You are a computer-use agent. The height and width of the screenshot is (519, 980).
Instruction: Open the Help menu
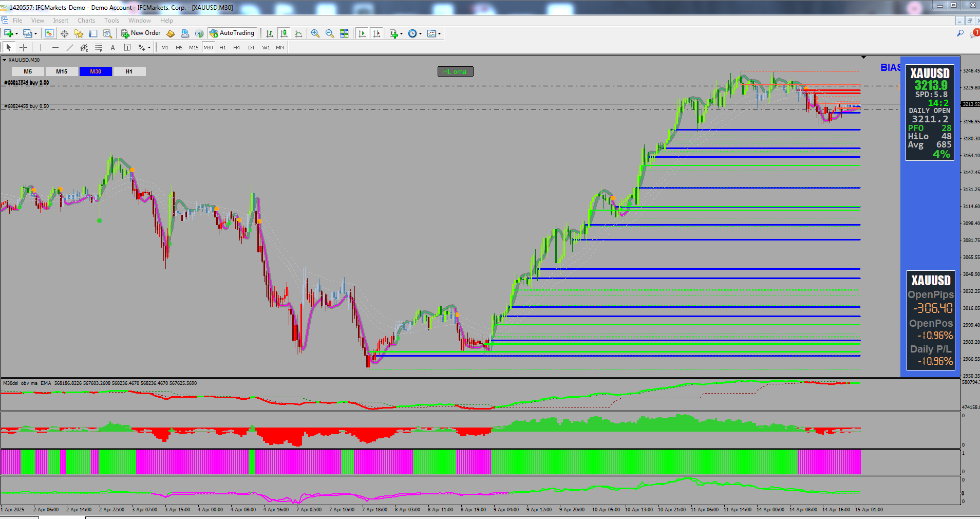[x=166, y=21]
